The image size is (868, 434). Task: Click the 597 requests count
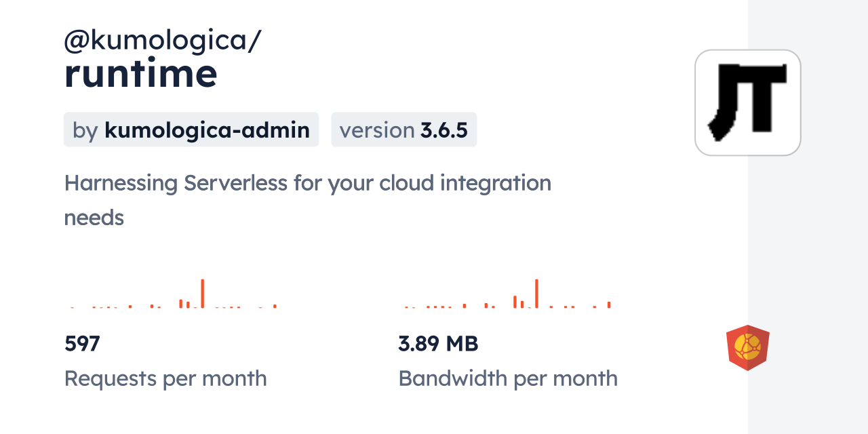pyautogui.click(x=82, y=344)
